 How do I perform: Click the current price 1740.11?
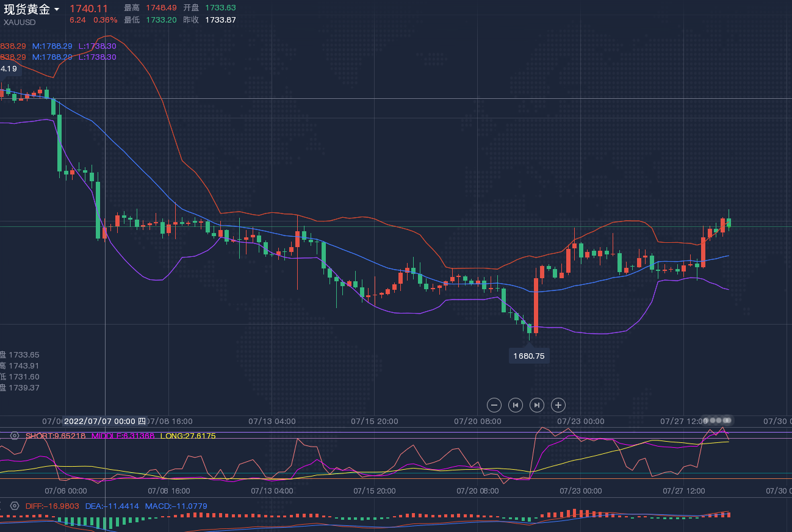point(88,9)
